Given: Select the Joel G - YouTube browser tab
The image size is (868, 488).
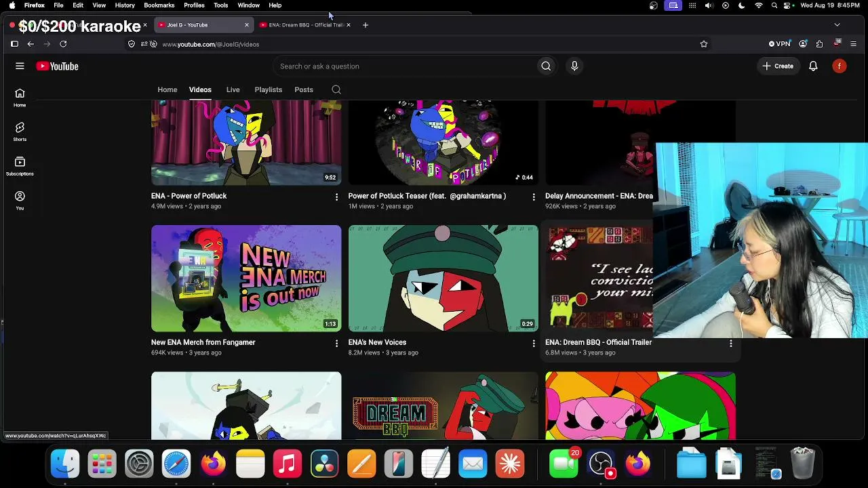Looking at the screenshot, I should (203, 25).
